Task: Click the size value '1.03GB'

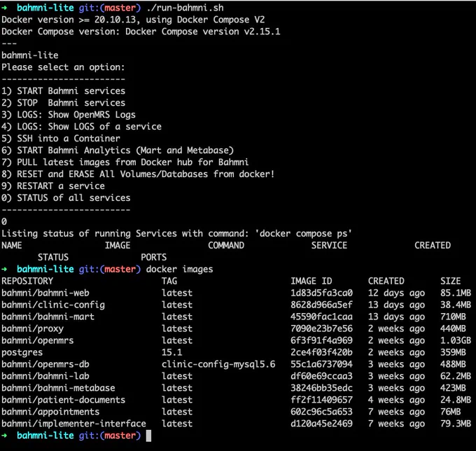Action: pyautogui.click(x=456, y=340)
